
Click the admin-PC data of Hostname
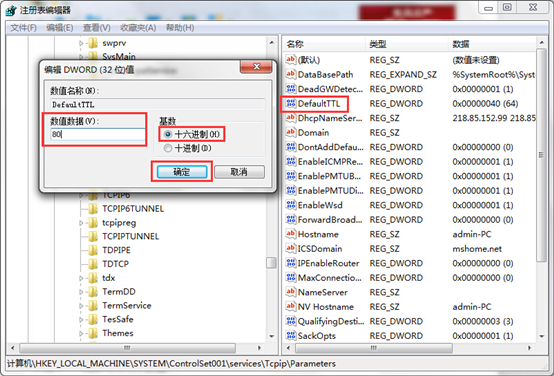tap(472, 234)
